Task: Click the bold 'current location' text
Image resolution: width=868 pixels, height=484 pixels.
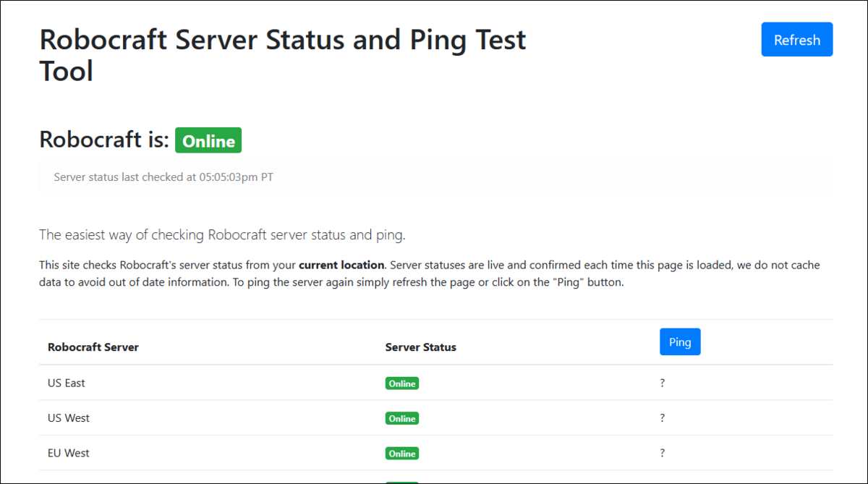Action: point(341,265)
